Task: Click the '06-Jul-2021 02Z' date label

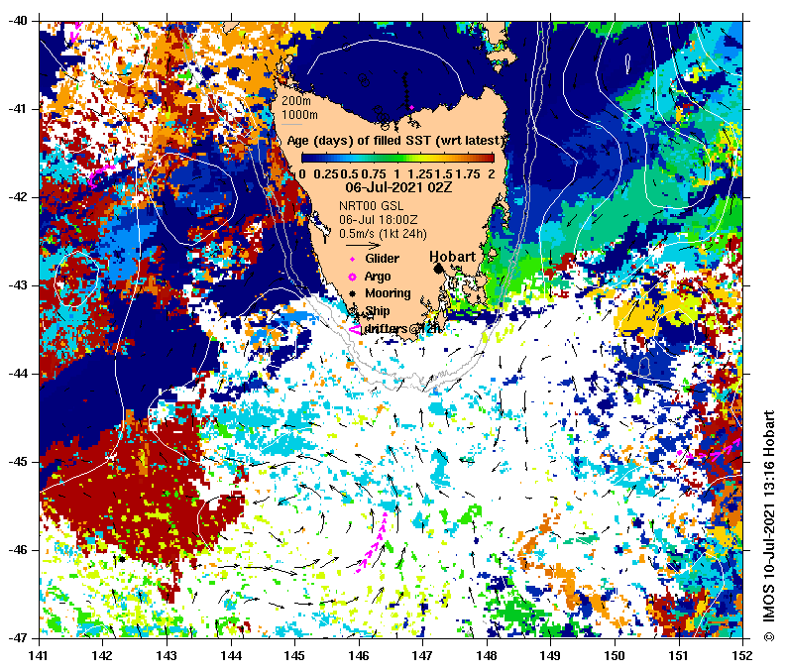Action: (398, 187)
